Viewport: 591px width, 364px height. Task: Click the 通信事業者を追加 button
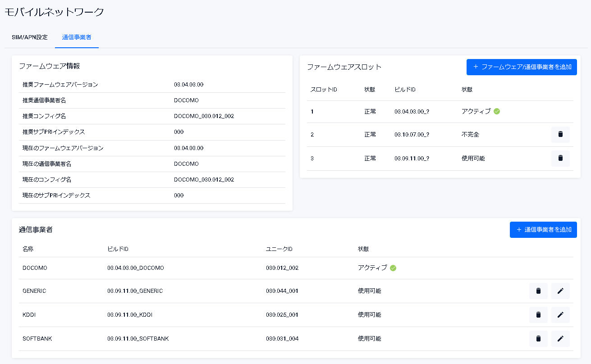tap(543, 230)
